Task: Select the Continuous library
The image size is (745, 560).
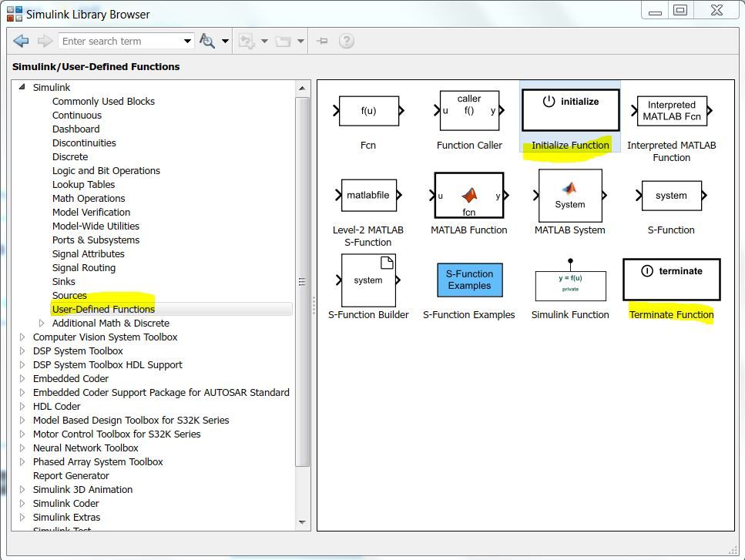Action: [76, 115]
